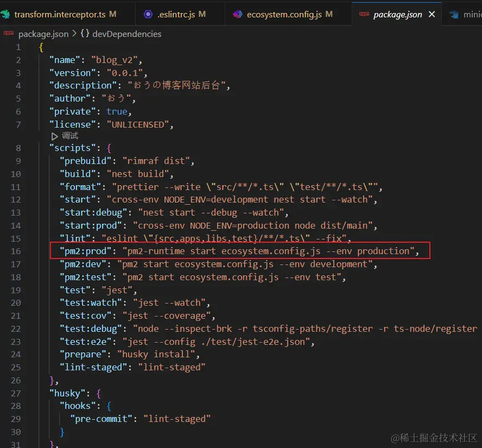The width and height of the screenshot is (482, 448).
Task: Click the "start" script key on line 12
Action: pyautogui.click(x=78, y=199)
